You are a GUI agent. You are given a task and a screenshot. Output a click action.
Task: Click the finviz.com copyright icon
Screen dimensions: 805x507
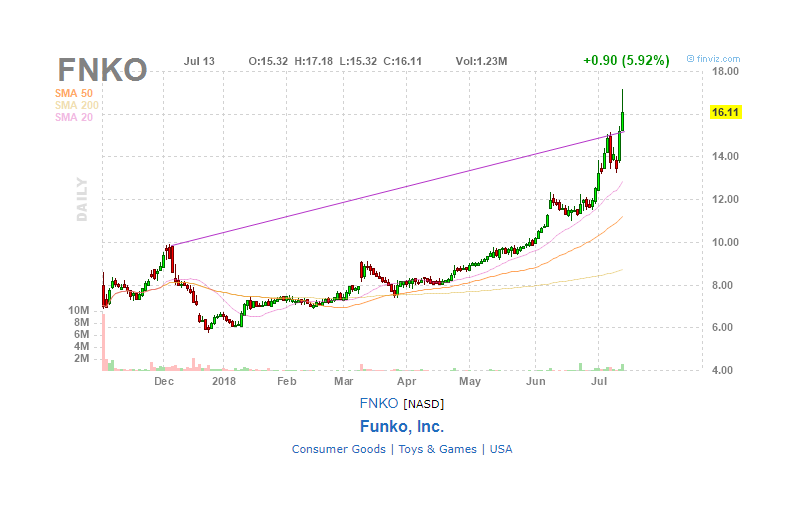click(691, 59)
